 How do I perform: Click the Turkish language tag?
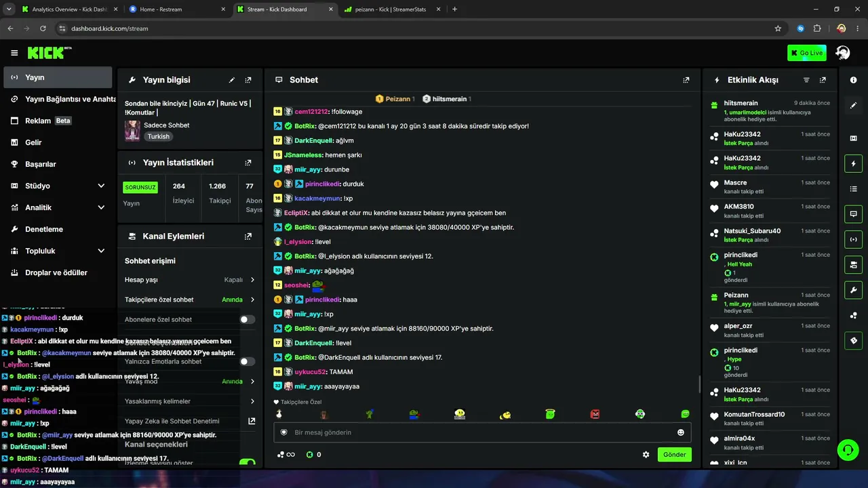[159, 136]
